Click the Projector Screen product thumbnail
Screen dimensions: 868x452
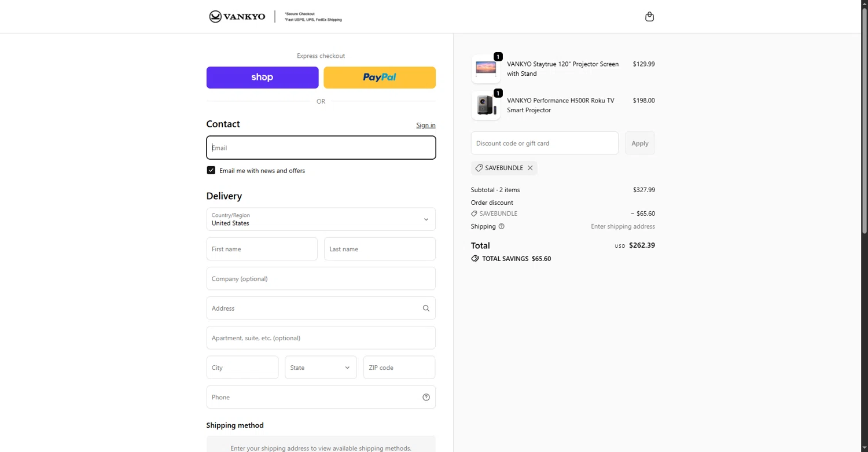coord(486,69)
